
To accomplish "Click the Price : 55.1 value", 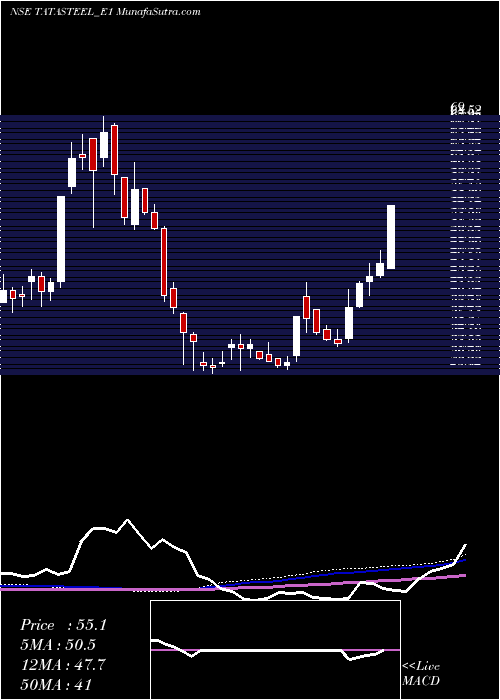I will [x=63, y=625].
